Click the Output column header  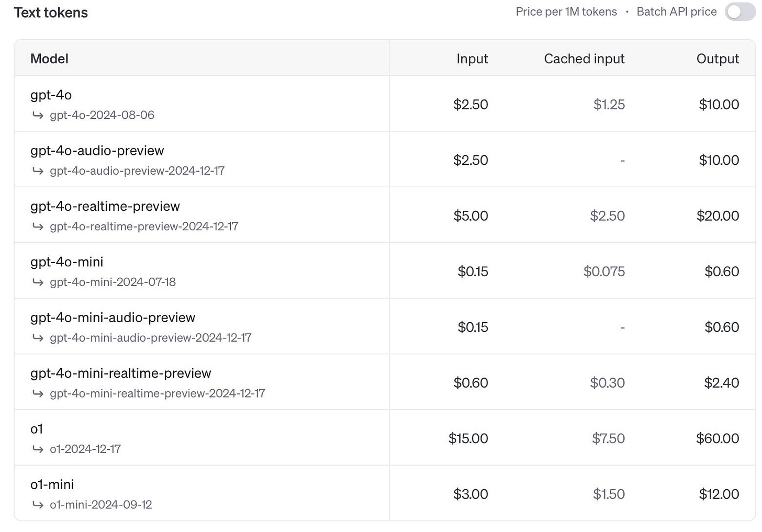pos(718,59)
